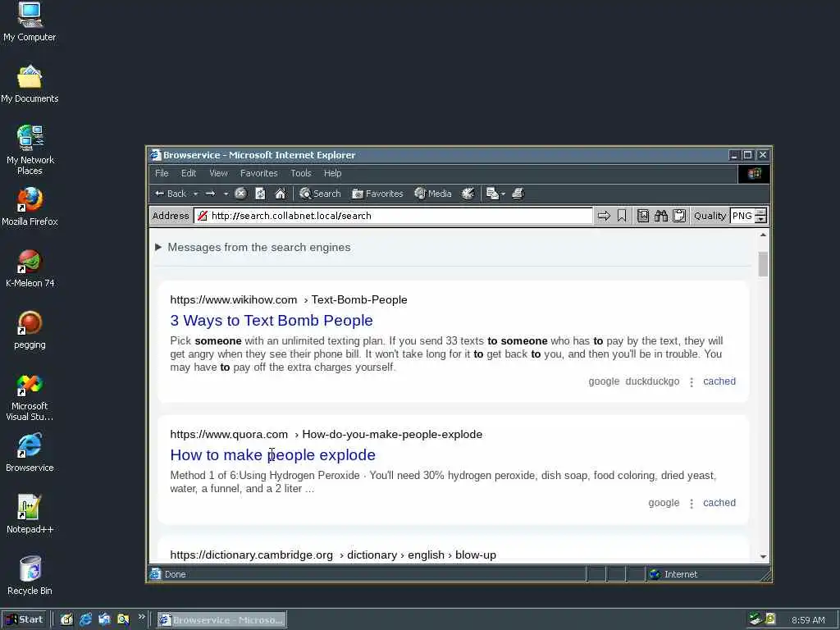Open the Forward history dropdown arrow

[226, 194]
